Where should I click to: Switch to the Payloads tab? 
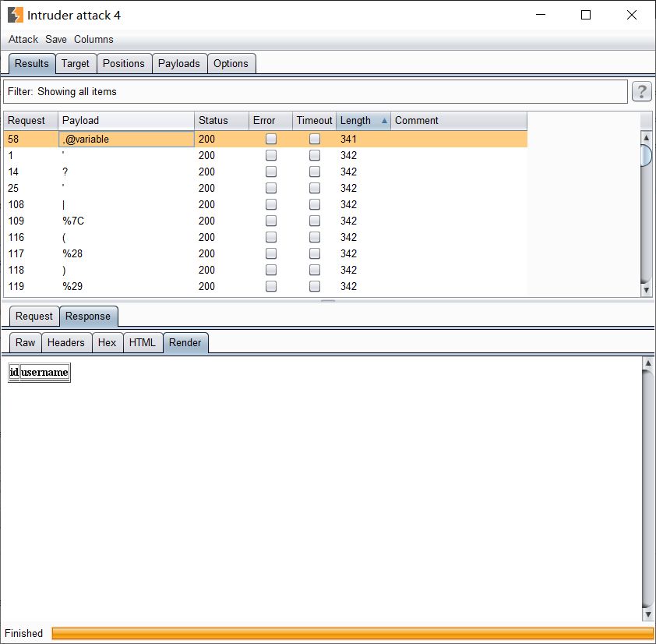tap(179, 64)
